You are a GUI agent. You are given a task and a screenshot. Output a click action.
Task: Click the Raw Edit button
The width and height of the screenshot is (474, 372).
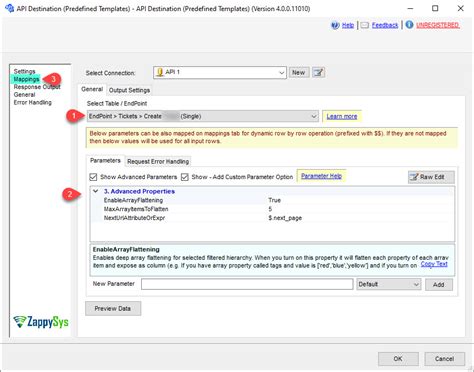pos(431,177)
